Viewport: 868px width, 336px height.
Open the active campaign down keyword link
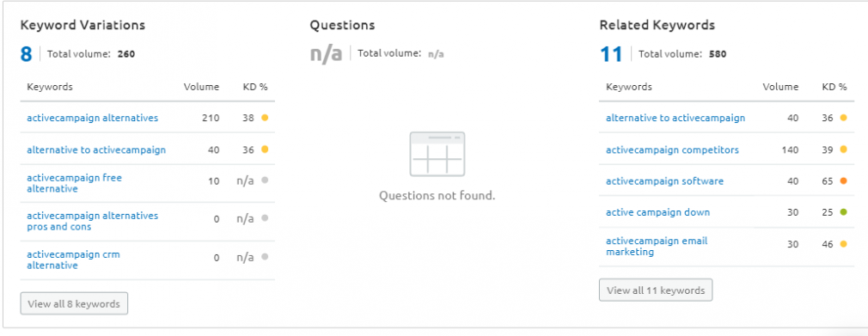[657, 212]
